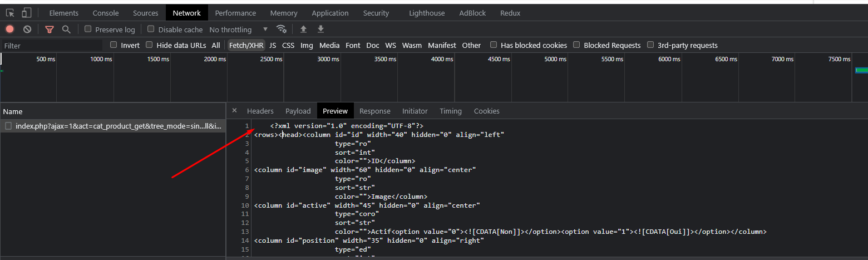Check the Invert filter checkbox
The width and height of the screenshot is (868, 260).
click(x=114, y=45)
